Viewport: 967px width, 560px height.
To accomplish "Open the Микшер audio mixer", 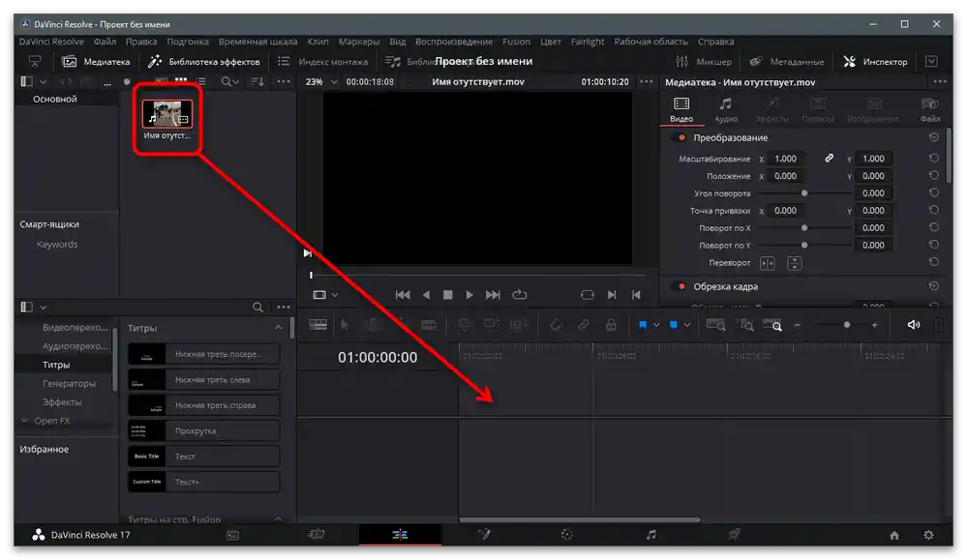I will click(x=703, y=62).
